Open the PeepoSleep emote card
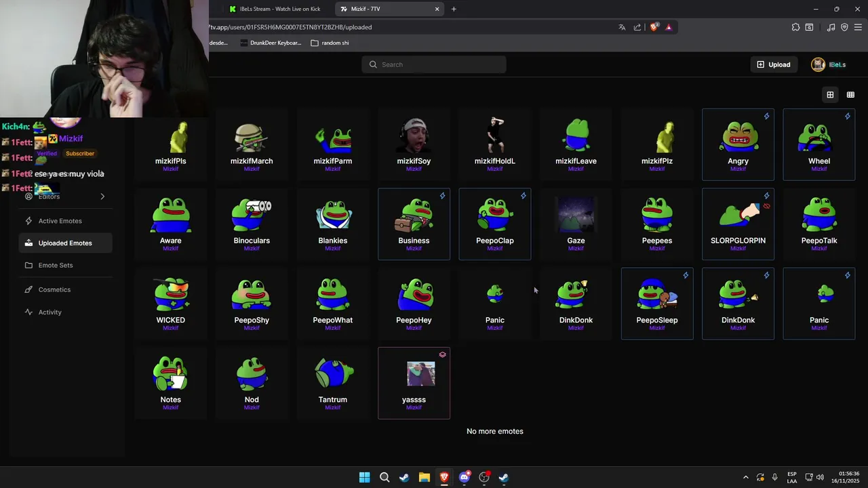Viewport: 868px width, 488px height. point(657,303)
